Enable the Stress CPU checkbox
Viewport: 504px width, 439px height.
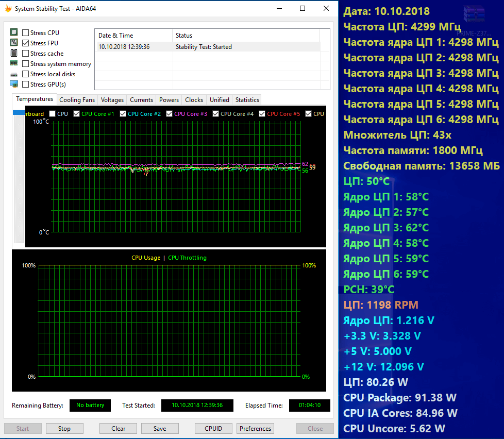pyautogui.click(x=26, y=33)
